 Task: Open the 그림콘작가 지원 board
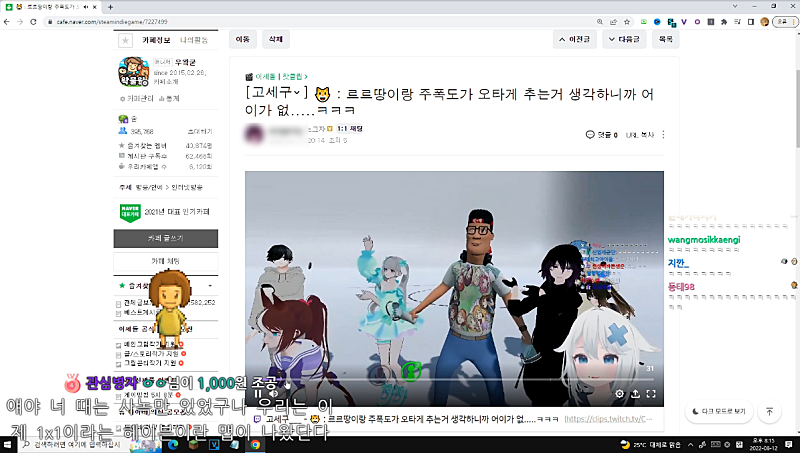click(149, 363)
